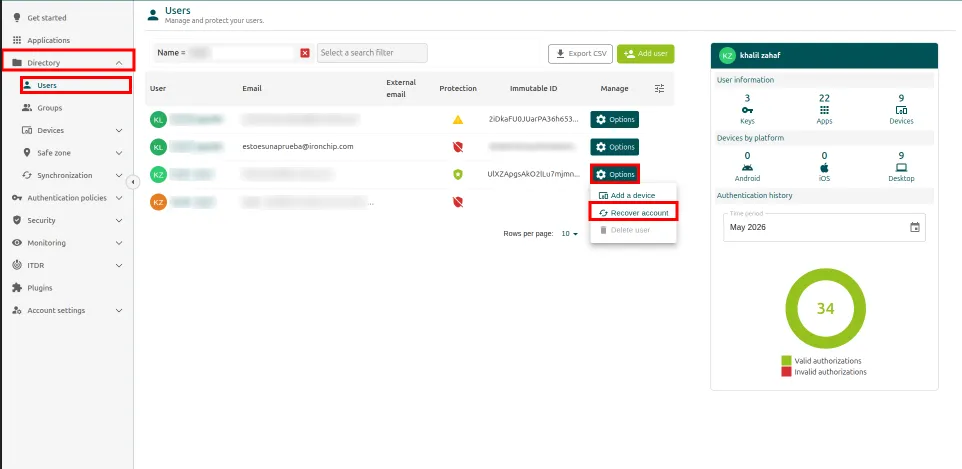Expand the Safe zone chevron
The height and width of the screenshot is (469, 962).
coord(119,153)
